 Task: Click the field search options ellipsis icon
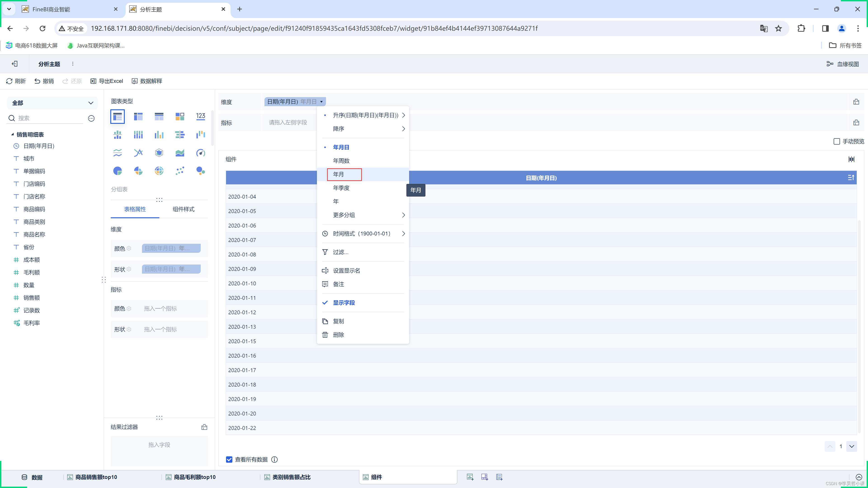point(91,118)
